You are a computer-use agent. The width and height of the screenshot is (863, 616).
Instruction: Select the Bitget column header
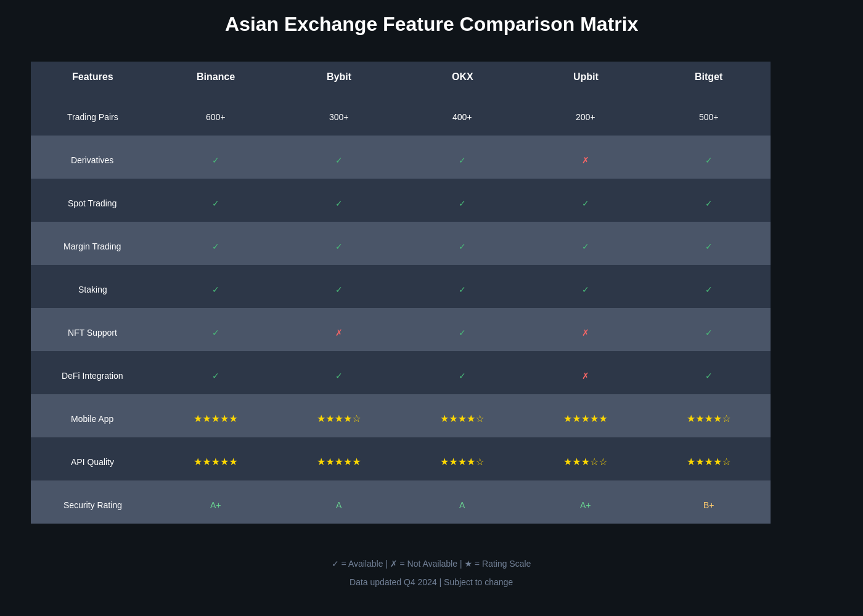point(709,77)
